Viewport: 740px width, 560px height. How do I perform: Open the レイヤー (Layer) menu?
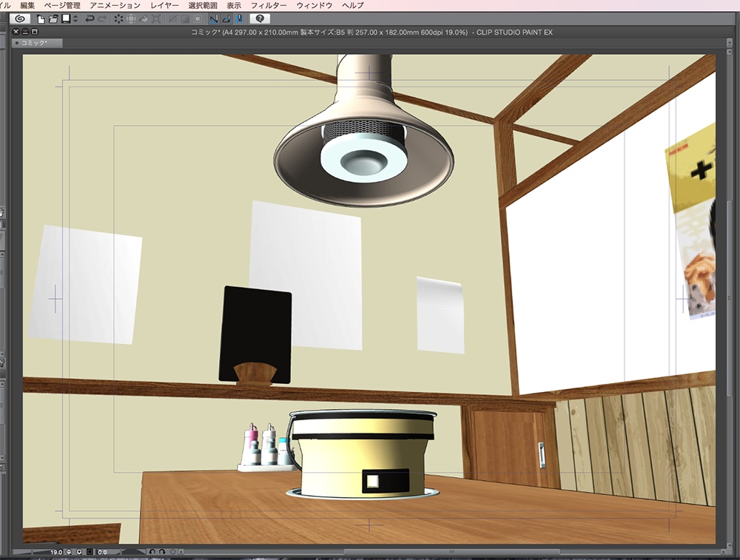(x=164, y=5)
